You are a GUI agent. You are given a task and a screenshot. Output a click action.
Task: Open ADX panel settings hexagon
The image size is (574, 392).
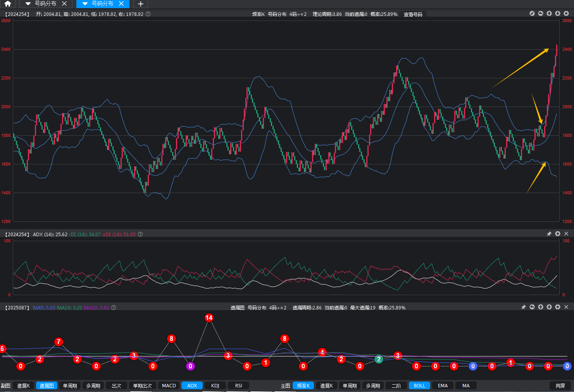coord(558,234)
